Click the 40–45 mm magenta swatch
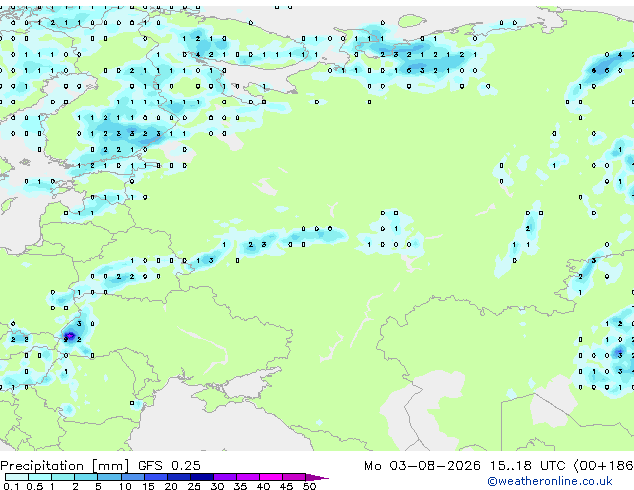Viewport: 634px width, 490px height. [x=271, y=477]
